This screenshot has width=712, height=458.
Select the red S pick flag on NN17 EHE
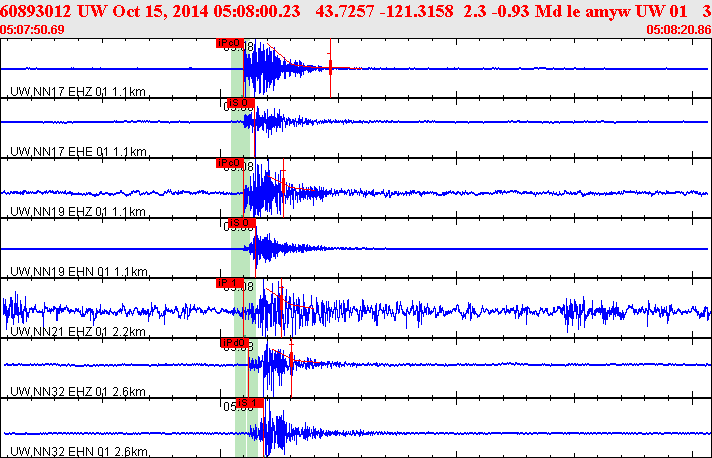pos(241,103)
